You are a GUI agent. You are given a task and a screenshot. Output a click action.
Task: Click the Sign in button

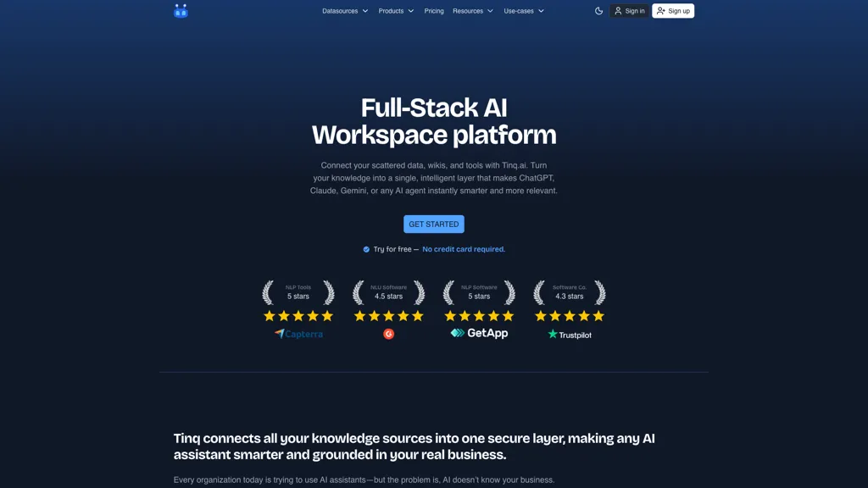tap(629, 11)
